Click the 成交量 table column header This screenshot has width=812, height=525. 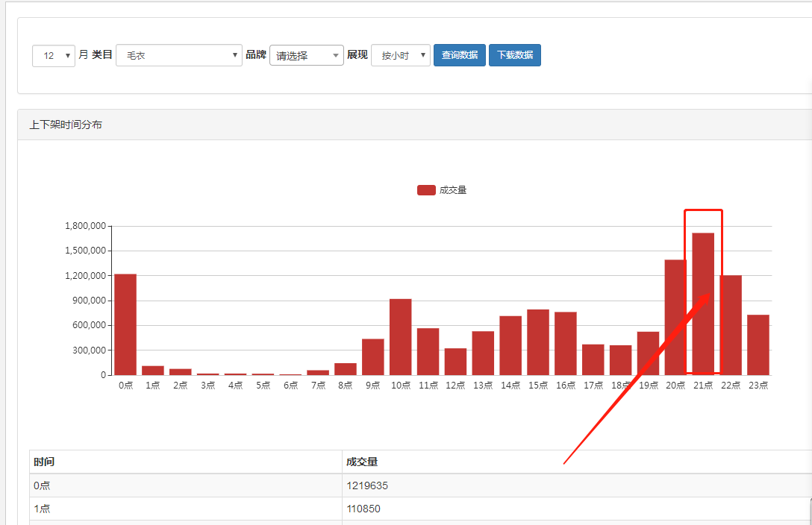click(x=362, y=462)
